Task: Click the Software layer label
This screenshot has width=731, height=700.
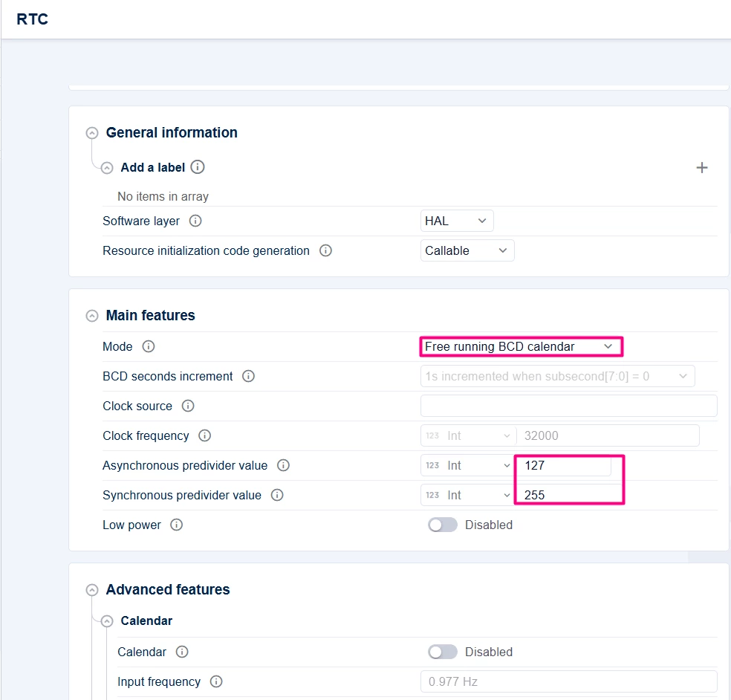Action: click(x=141, y=221)
